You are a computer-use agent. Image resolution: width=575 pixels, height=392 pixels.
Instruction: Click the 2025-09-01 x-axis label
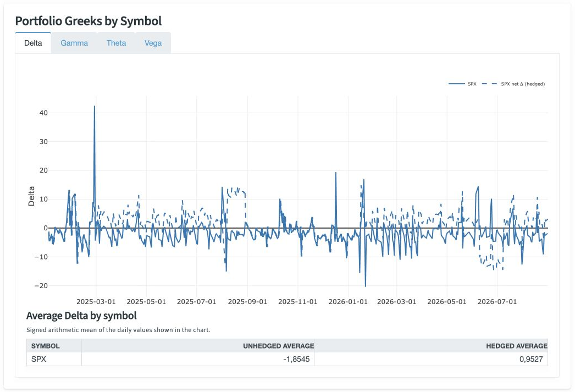(247, 301)
